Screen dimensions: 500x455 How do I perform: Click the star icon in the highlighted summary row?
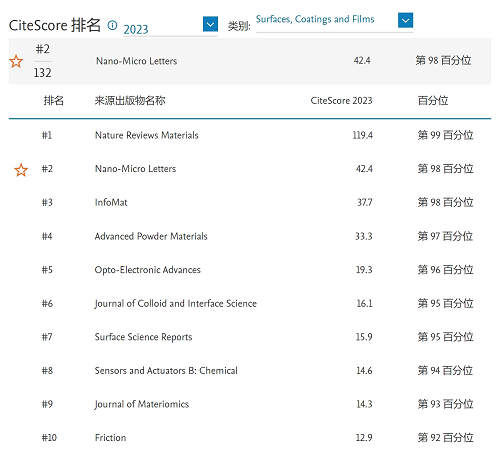16,62
